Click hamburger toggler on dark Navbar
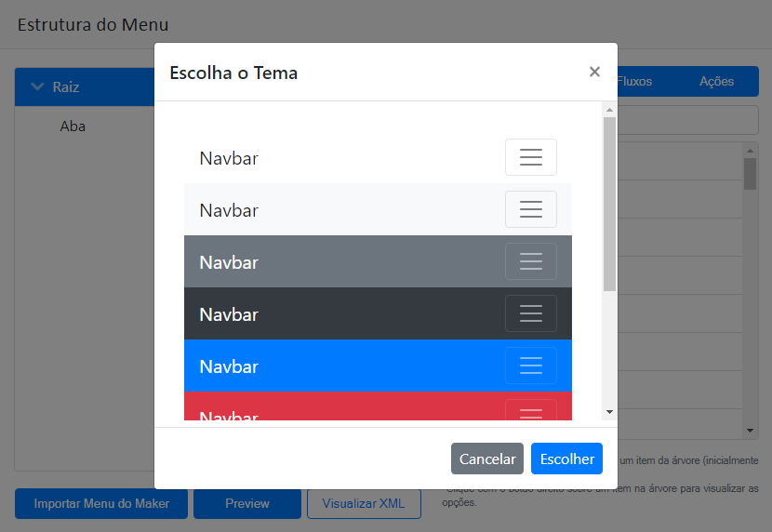 click(530, 313)
